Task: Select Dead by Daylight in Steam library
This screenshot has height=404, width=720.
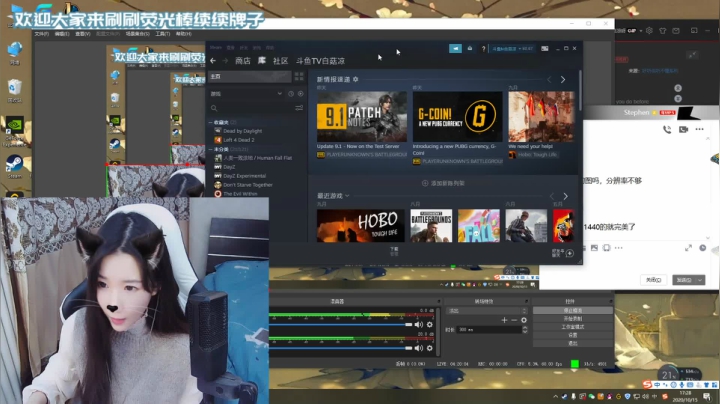Action: point(242,131)
